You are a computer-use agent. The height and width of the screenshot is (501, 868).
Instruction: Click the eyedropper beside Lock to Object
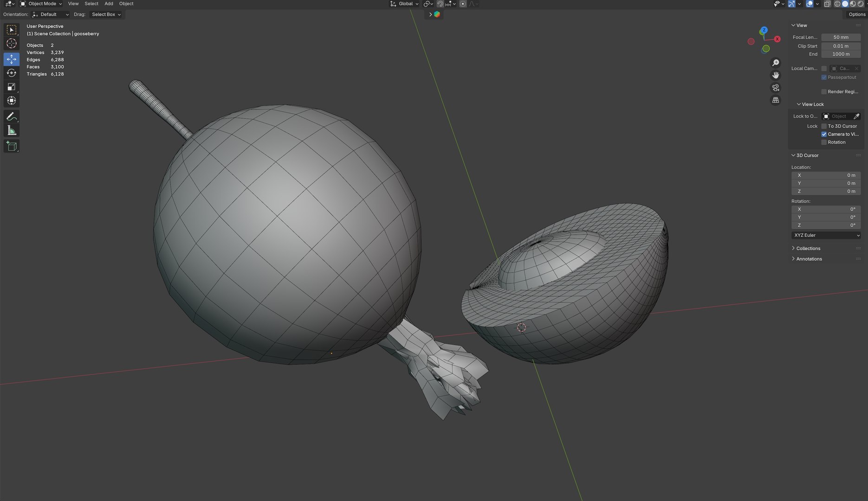point(856,116)
